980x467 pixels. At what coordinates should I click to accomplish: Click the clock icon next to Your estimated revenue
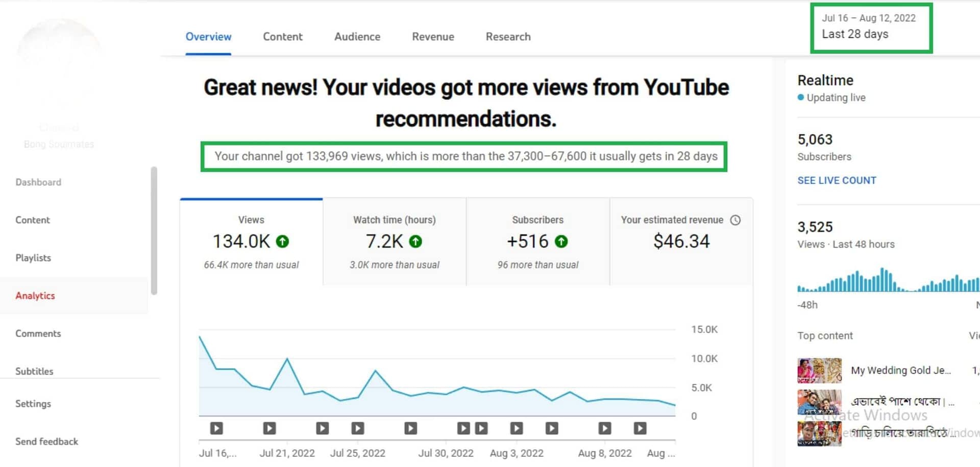[735, 220]
